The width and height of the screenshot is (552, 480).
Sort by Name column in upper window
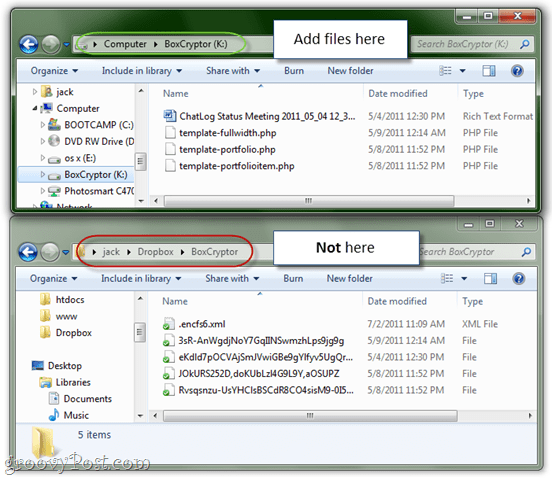pos(175,94)
